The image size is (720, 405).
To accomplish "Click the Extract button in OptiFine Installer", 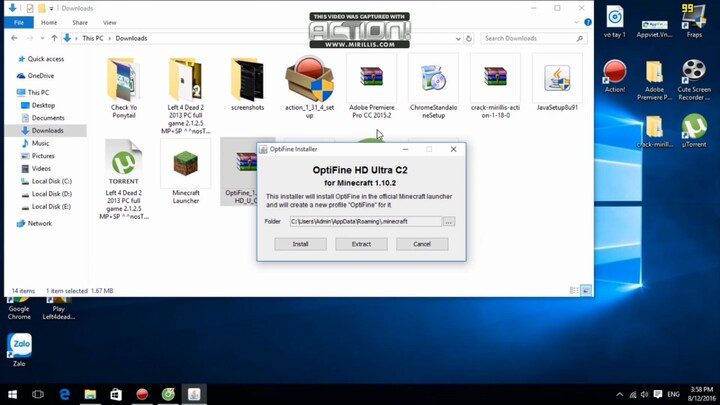I will [x=361, y=244].
